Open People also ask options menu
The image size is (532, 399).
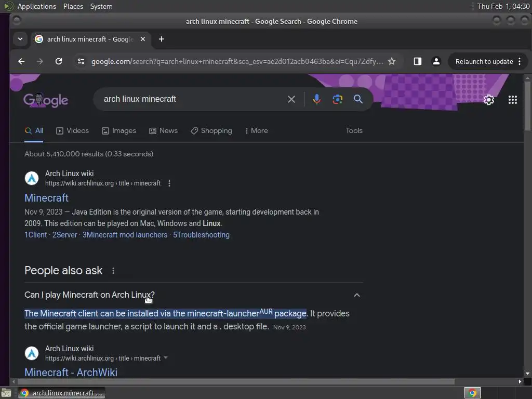[x=113, y=271]
